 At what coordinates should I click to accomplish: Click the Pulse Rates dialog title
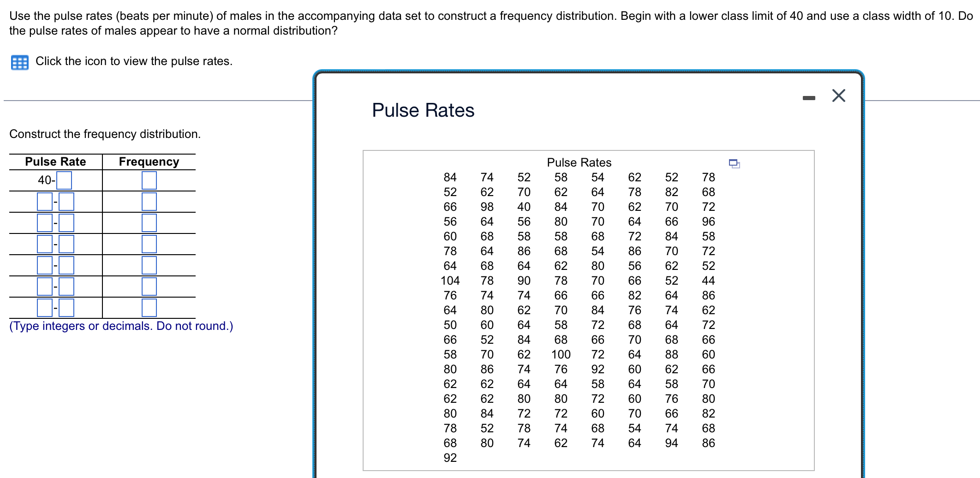point(423,110)
